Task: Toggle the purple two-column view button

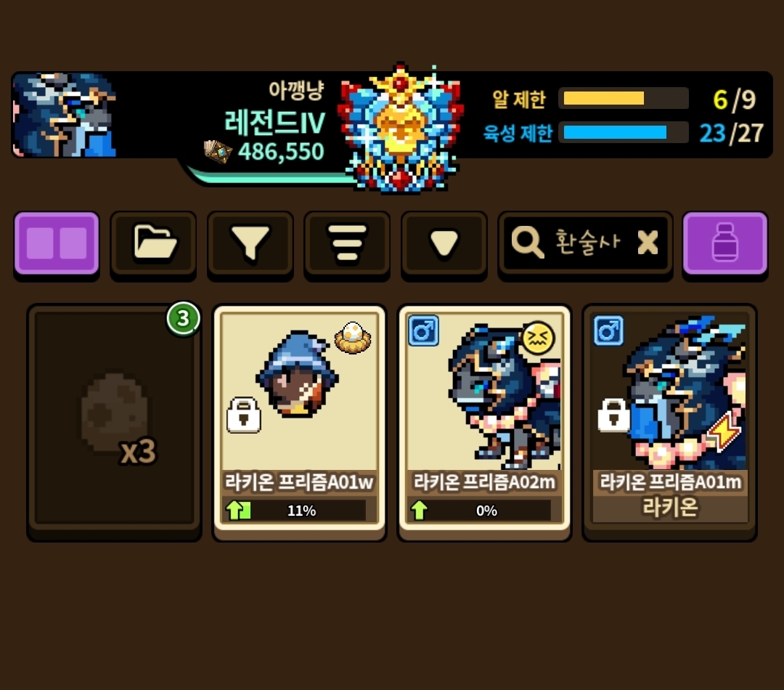Action: pos(57,243)
